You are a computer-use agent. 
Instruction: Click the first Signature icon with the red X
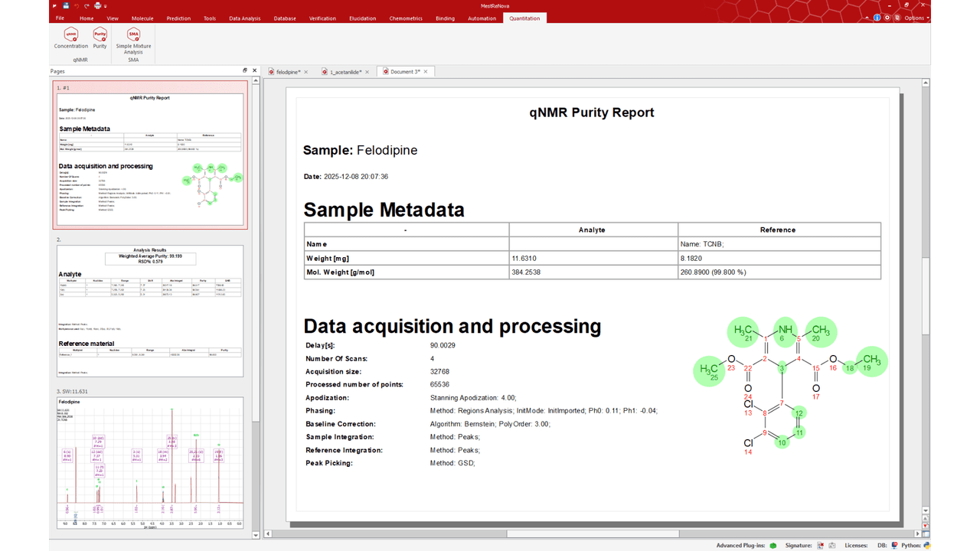(x=820, y=546)
